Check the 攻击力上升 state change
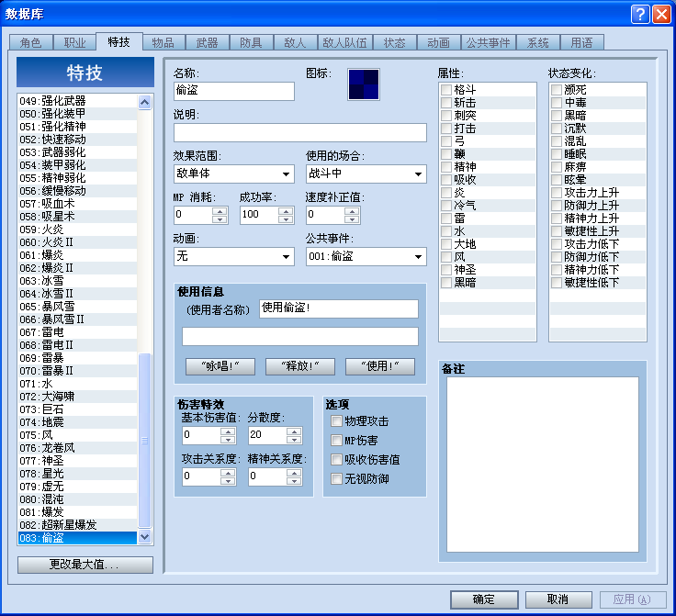 [557, 193]
